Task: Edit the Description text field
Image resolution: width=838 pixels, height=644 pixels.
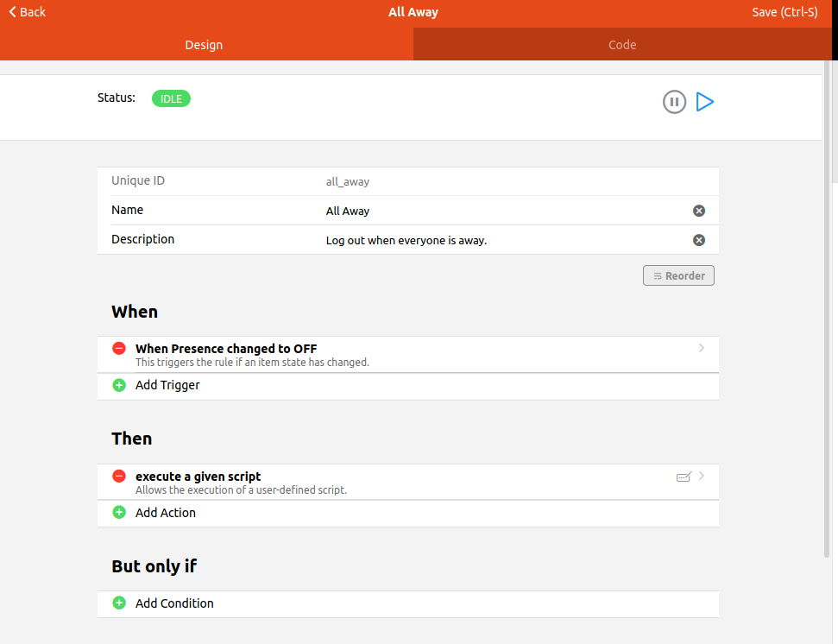Action: [501, 240]
